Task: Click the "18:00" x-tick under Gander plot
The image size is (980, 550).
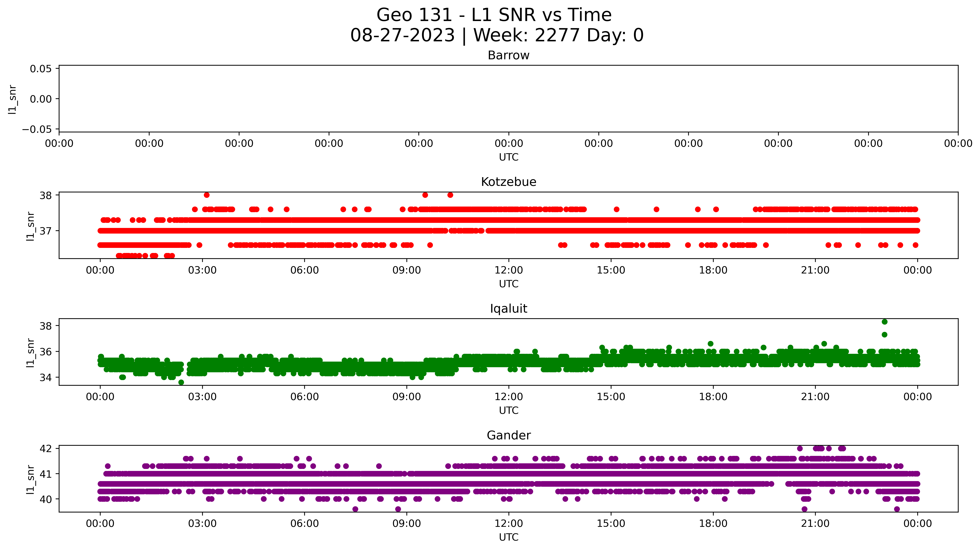Action: [x=713, y=524]
